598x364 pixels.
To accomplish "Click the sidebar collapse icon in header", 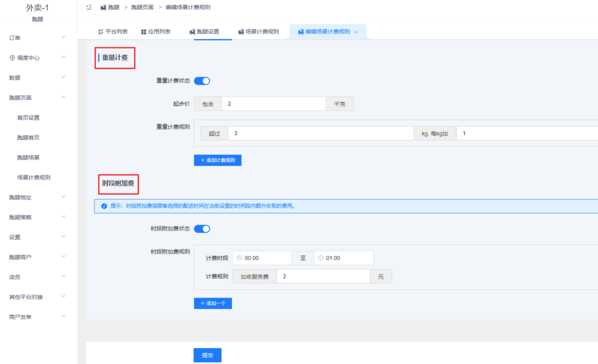I will (x=88, y=8).
